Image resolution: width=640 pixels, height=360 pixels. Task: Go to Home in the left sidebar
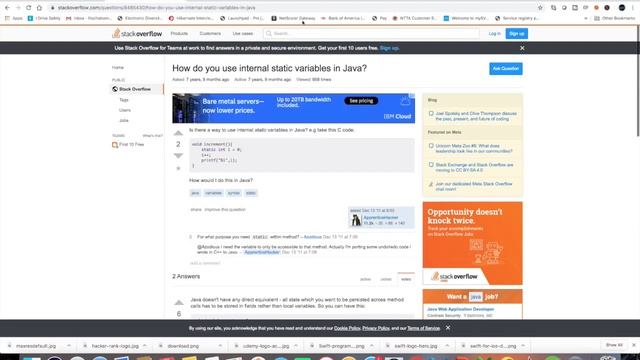(118, 67)
